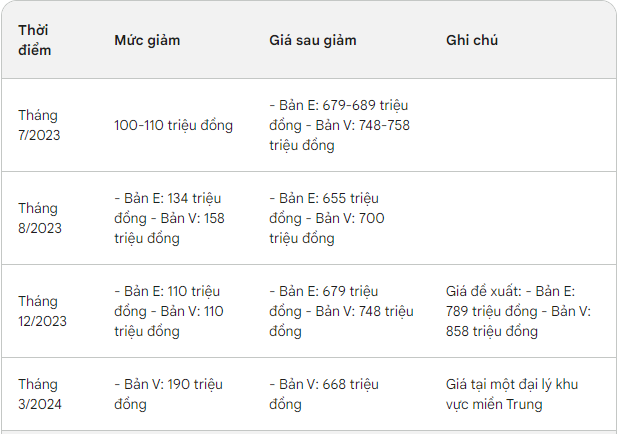Click the empty note cell for Tháng 7/2023

(522, 125)
